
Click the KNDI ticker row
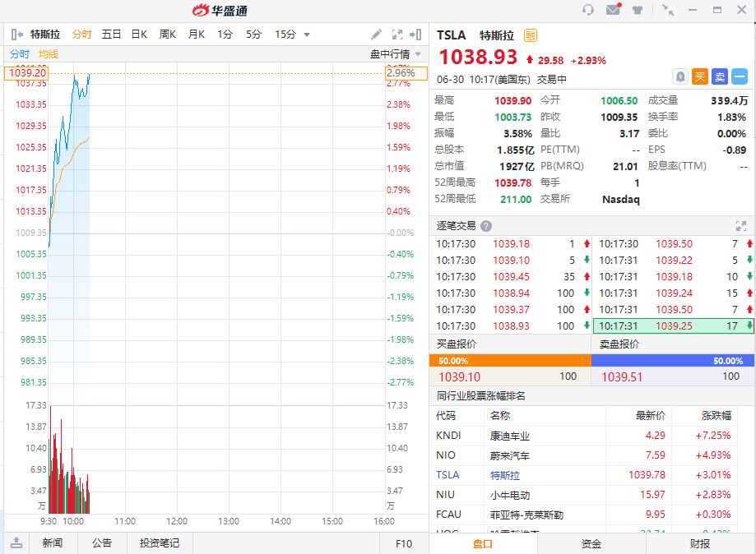583,436
